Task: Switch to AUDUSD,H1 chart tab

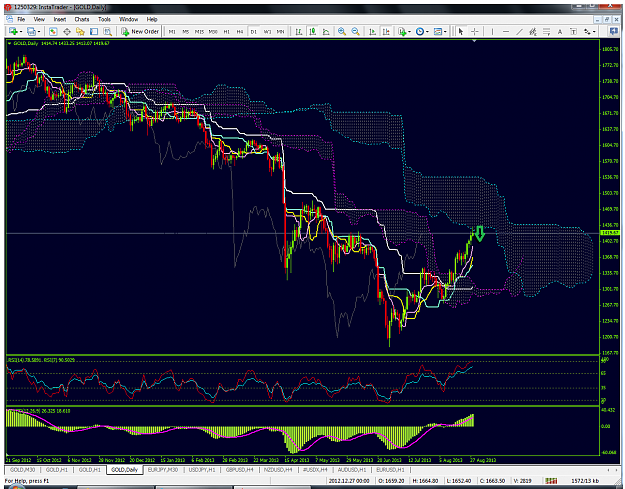Action: pos(351,470)
